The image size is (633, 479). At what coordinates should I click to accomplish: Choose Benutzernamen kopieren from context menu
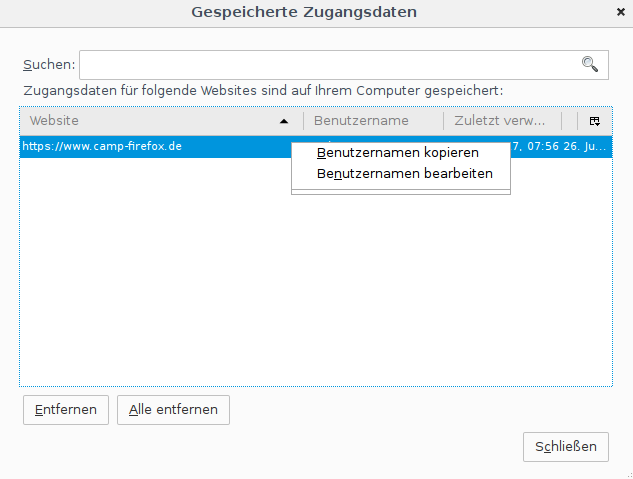[398, 153]
